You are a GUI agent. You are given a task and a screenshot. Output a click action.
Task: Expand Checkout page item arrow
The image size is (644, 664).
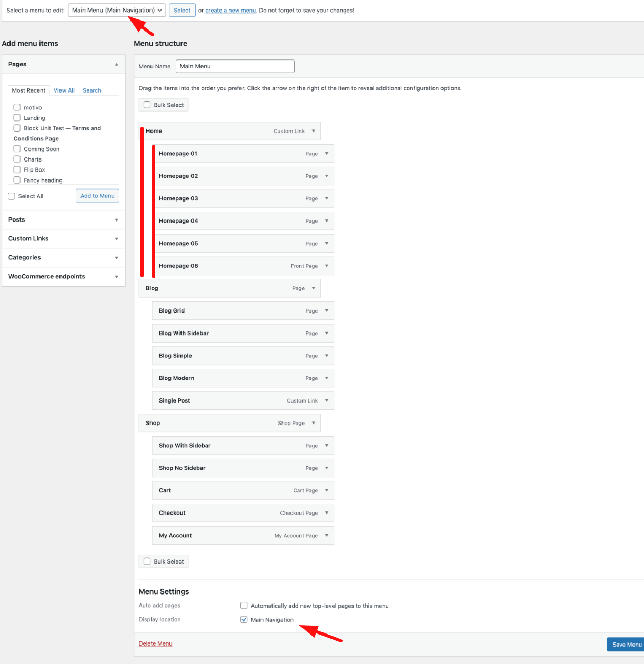(327, 513)
